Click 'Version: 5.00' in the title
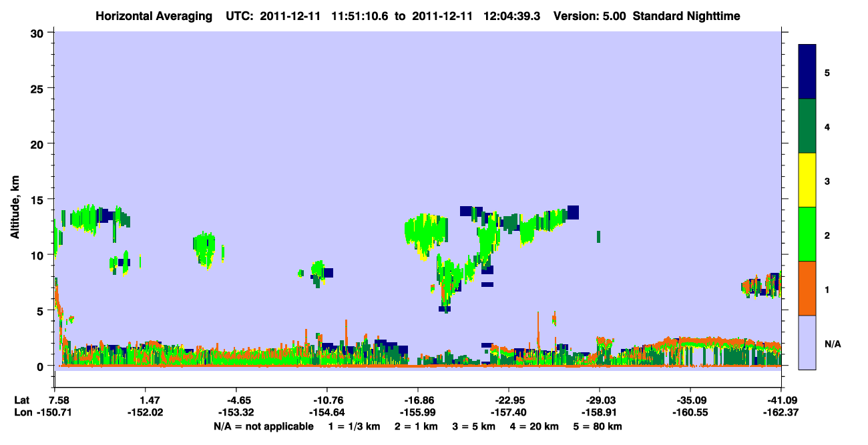Viewport: 868px width, 445px height. pos(590,15)
